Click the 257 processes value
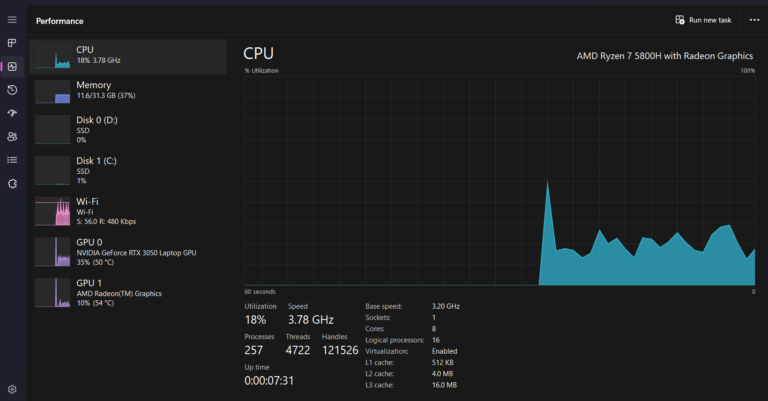768x401 pixels. [x=253, y=350]
